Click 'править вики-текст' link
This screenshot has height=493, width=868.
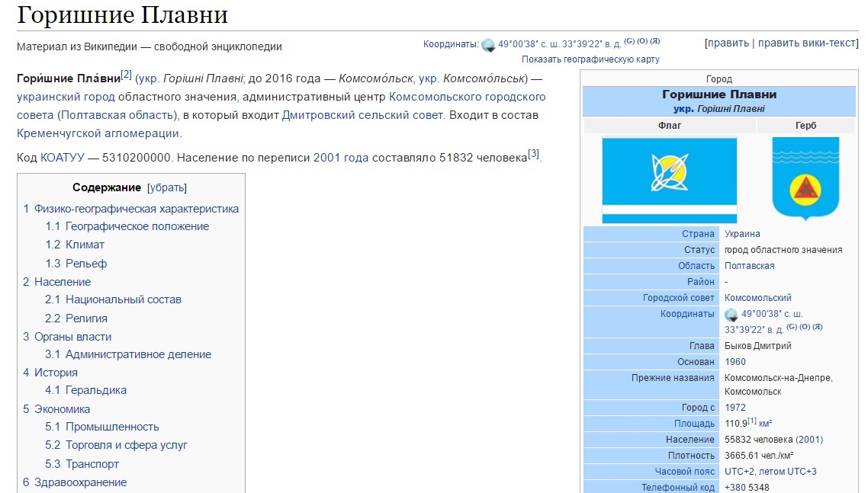click(806, 43)
